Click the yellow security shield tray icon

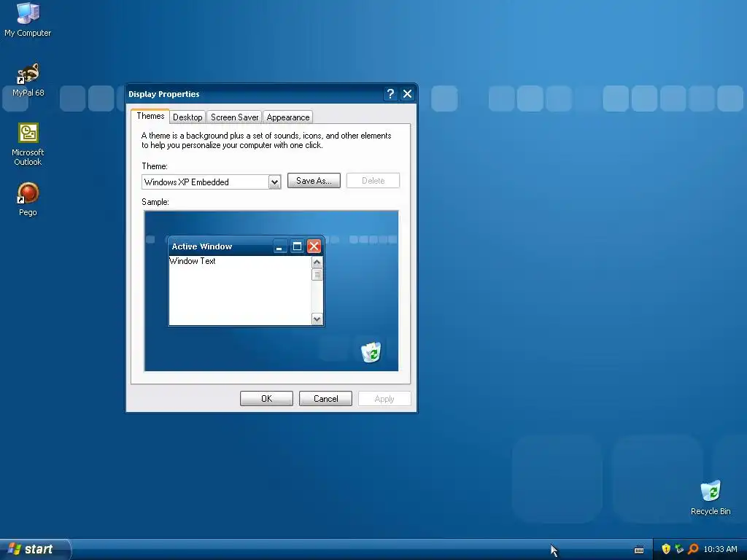pos(666,549)
